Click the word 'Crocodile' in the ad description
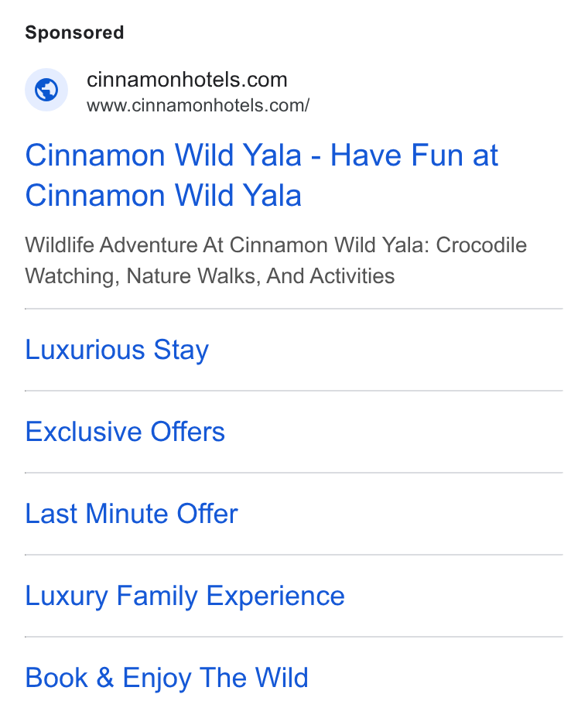Viewport: 588px width, 718px height. [481, 245]
